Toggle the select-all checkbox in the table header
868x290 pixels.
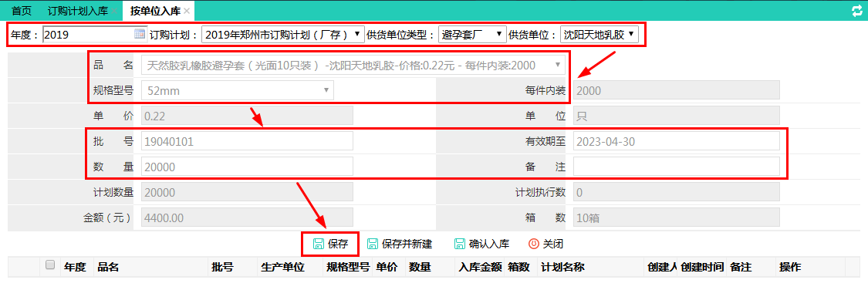click(50, 265)
